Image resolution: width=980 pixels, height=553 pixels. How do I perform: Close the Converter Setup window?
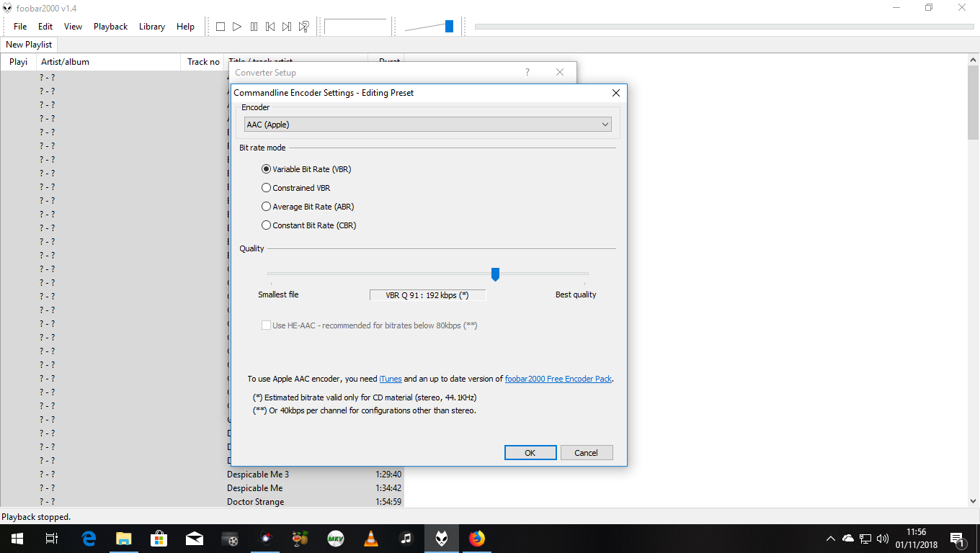(x=560, y=73)
